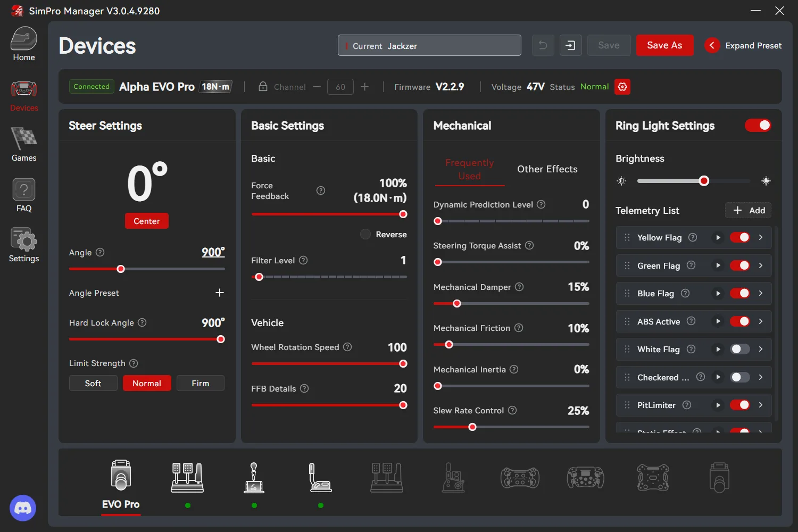
Task: Click the Current Jackzer preset field
Action: click(429, 45)
